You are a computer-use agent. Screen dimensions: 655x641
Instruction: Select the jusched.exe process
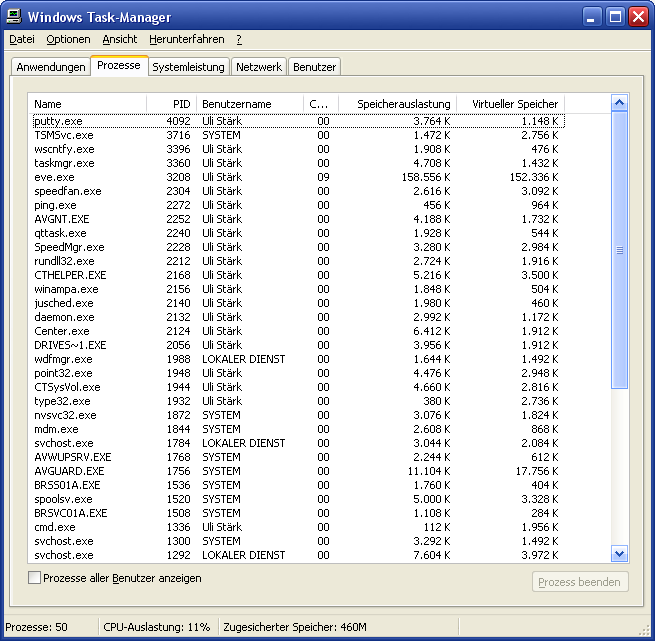(x=298, y=303)
